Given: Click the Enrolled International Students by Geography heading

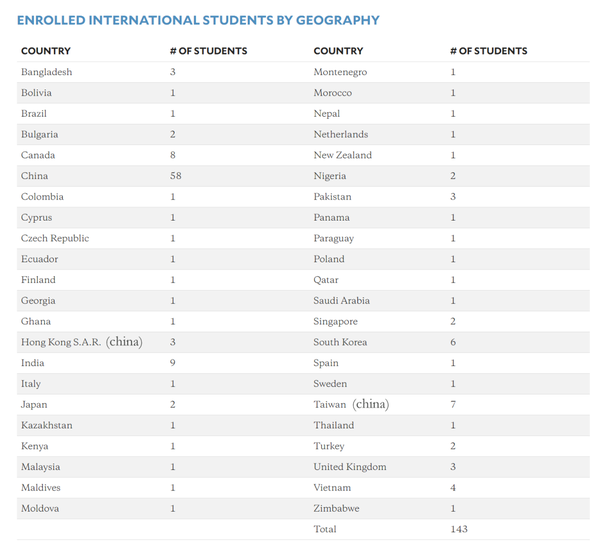Looking at the screenshot, I should (198, 20).
